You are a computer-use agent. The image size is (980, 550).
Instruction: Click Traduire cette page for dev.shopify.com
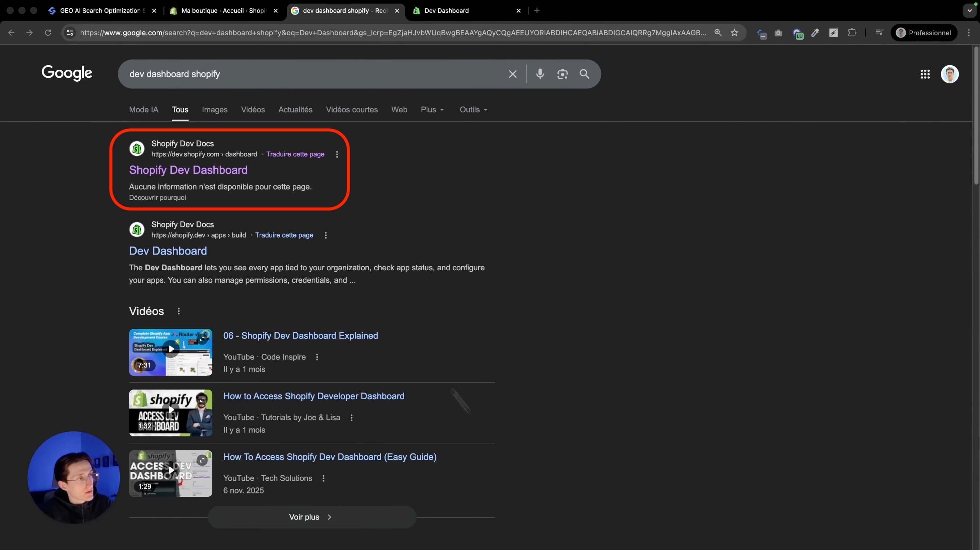coord(295,154)
